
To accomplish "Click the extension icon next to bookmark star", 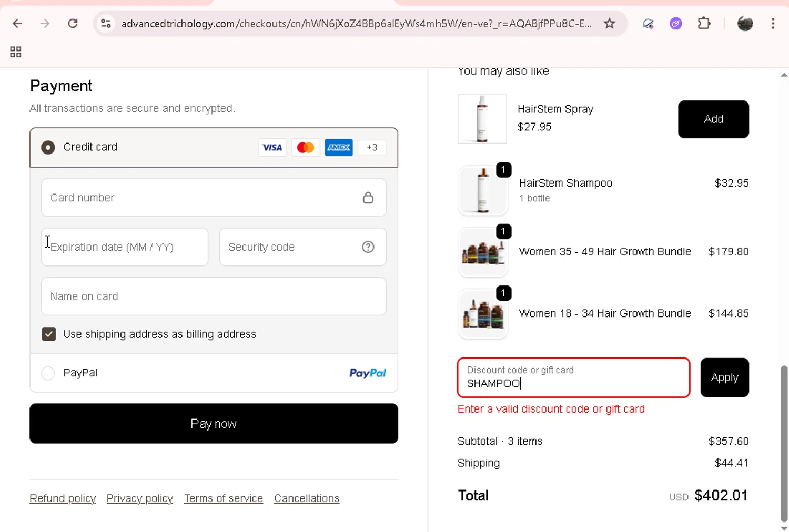I will pyautogui.click(x=648, y=23).
